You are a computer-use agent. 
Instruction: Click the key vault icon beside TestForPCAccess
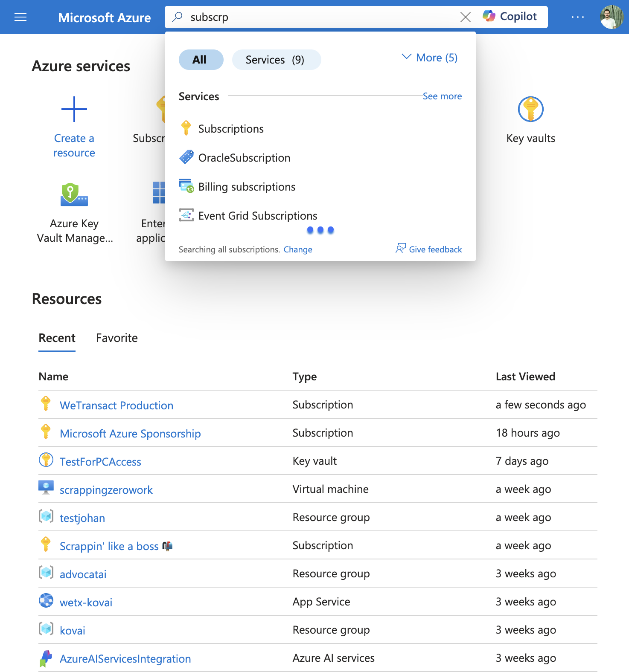tap(46, 460)
